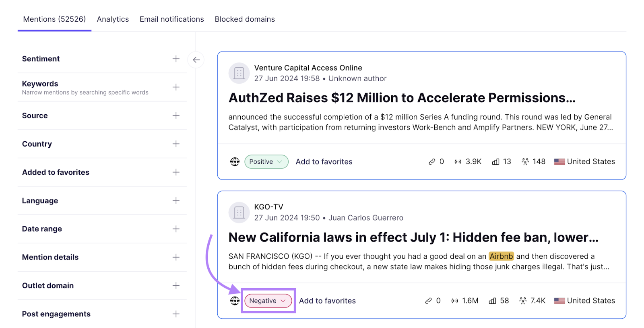Switch to the Analytics tab

pos(113,19)
